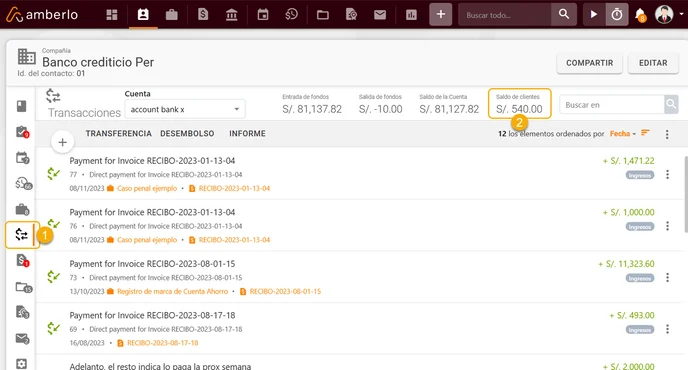Open three-dot menu for S/. 11,323.60 payment
The width and height of the screenshot is (688, 370).
(667, 277)
